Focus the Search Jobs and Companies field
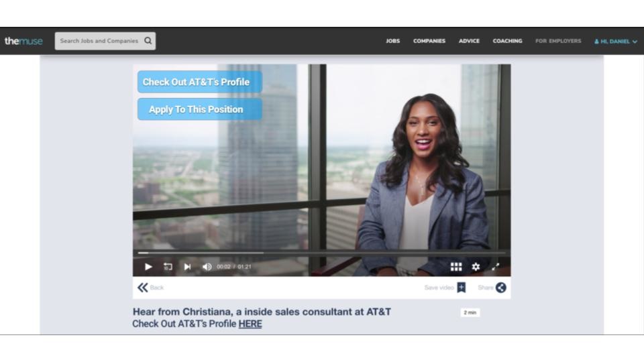 (x=105, y=41)
